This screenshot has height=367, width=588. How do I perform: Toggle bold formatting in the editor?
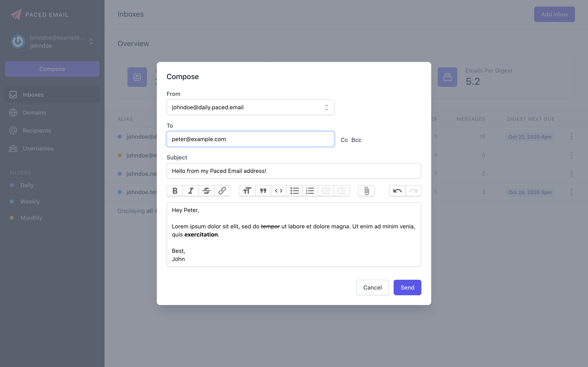click(174, 191)
